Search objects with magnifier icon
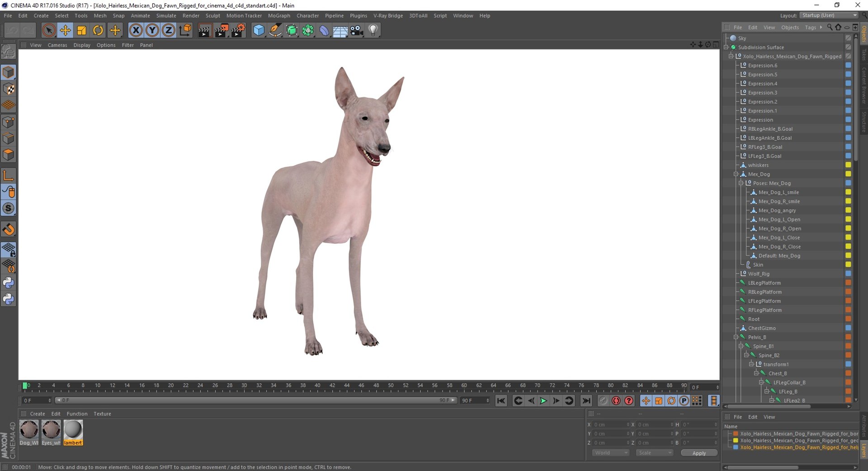Screen dimensions: 868x471 (830, 28)
